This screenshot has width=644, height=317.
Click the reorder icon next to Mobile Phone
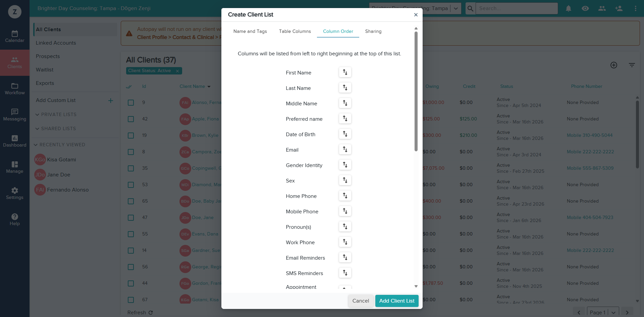[345, 211]
